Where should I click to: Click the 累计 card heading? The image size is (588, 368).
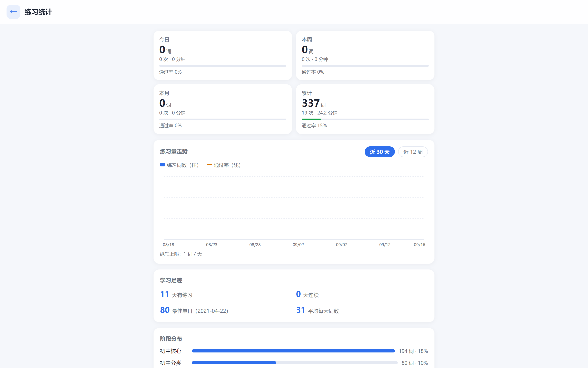[307, 93]
